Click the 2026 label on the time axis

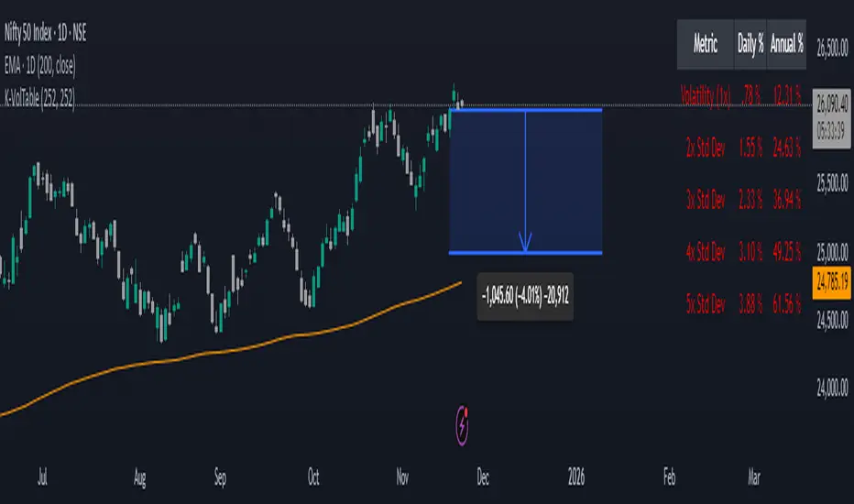point(576,477)
